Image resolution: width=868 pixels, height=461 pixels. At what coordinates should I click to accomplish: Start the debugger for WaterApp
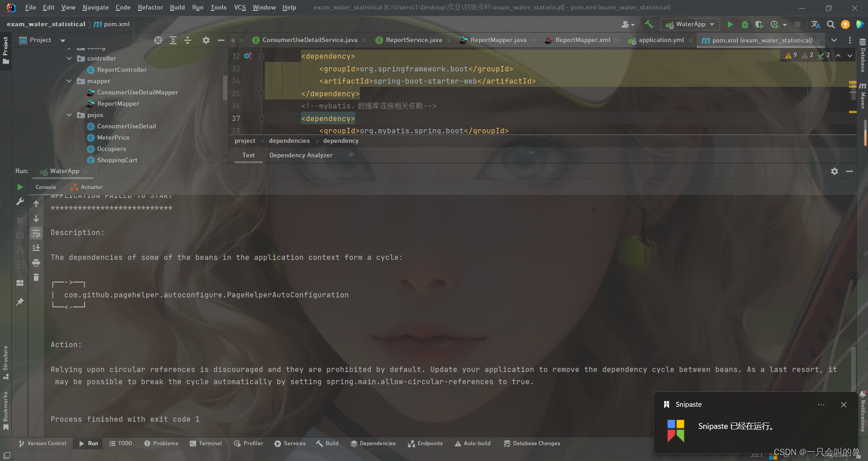point(745,24)
